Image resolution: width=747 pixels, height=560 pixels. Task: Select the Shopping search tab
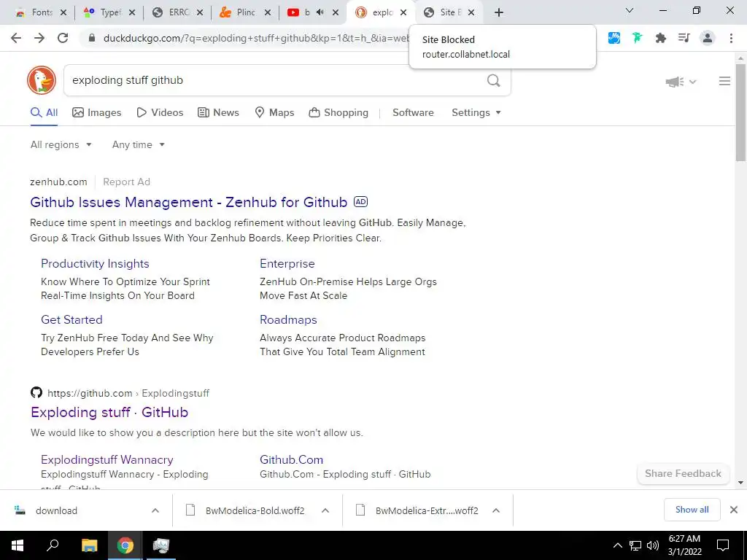(338, 113)
